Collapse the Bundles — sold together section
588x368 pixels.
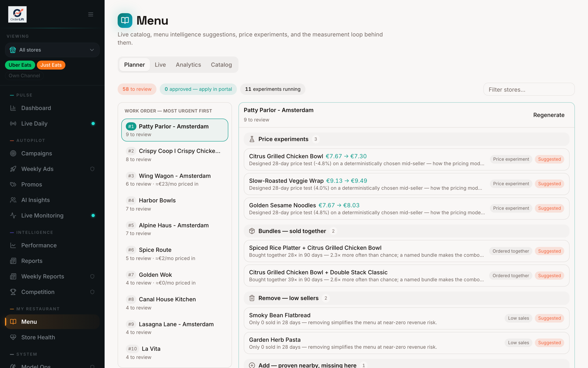tap(406, 231)
